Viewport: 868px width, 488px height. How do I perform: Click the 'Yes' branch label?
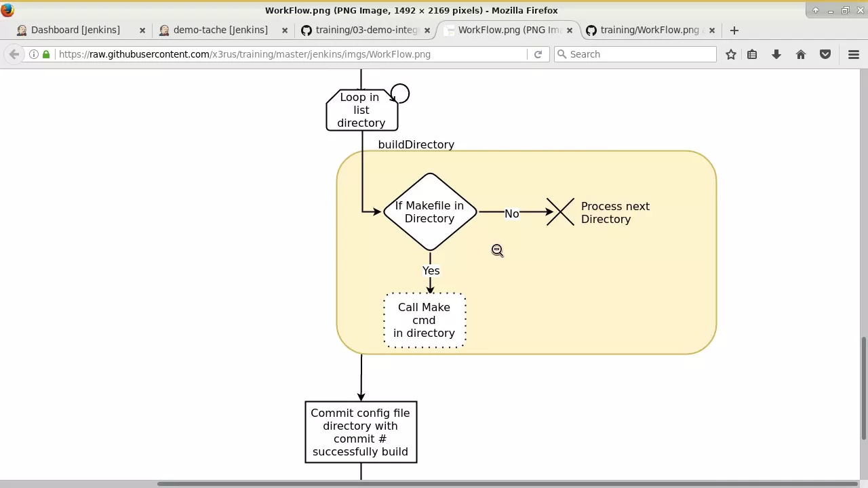tap(431, 270)
